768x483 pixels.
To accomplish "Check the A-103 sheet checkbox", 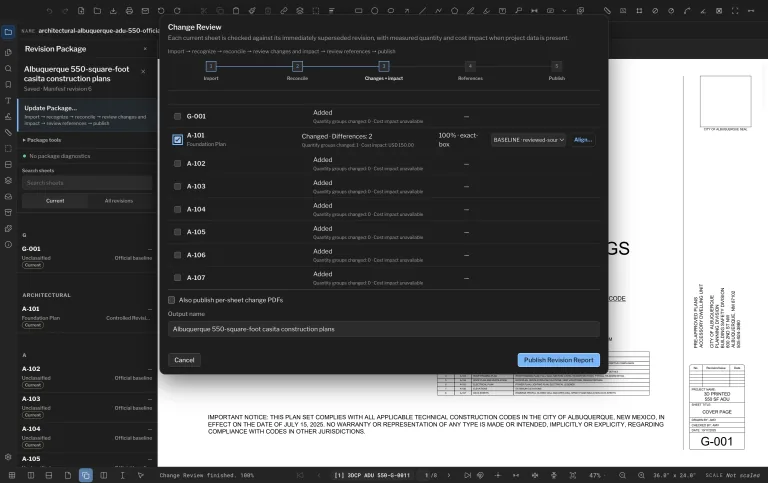I will [x=177, y=187].
